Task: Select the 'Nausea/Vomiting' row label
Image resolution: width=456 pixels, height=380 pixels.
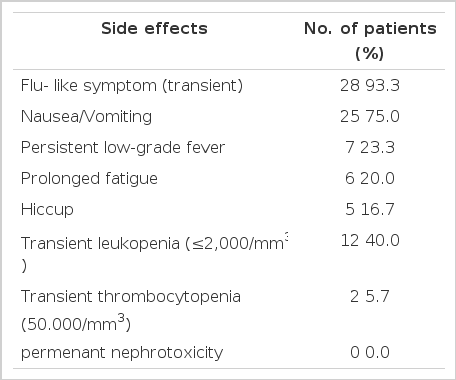Action: click(86, 116)
